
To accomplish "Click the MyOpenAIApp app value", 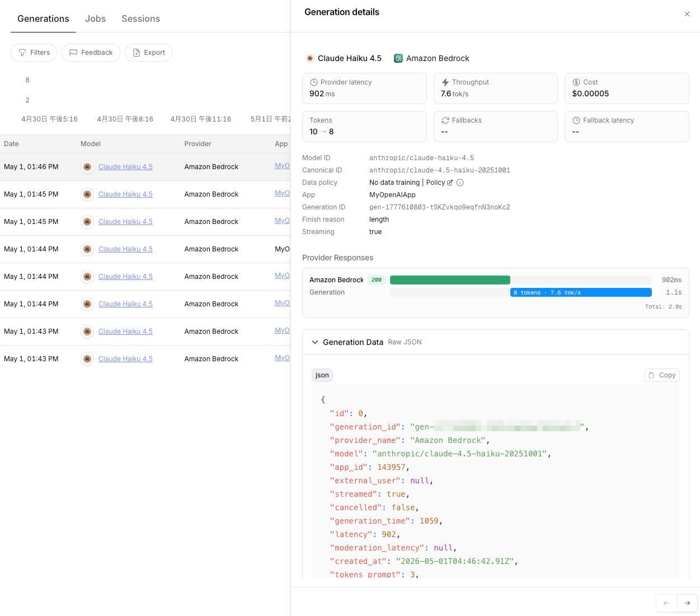I will (392, 195).
